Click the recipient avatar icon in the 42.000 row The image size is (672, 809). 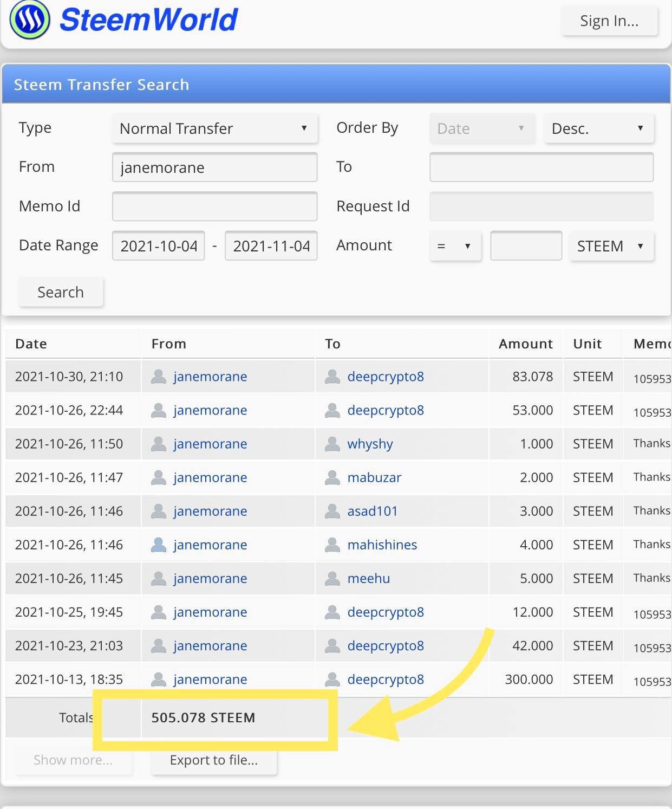(x=332, y=645)
